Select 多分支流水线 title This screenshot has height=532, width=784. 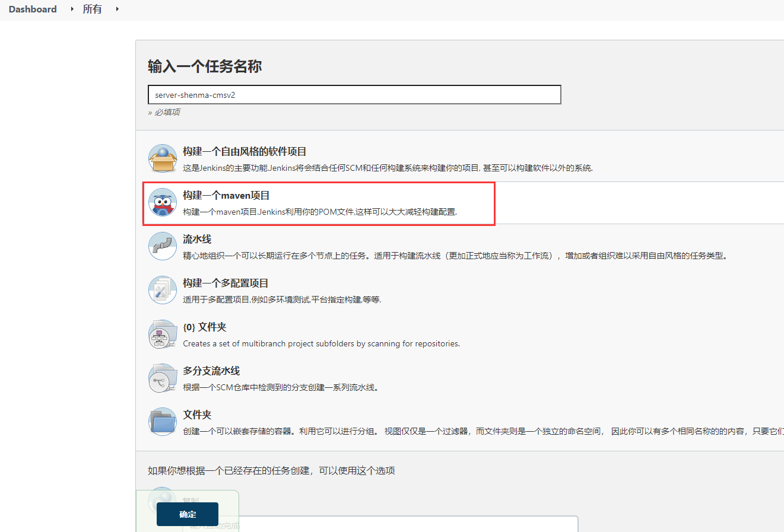pyautogui.click(x=211, y=371)
